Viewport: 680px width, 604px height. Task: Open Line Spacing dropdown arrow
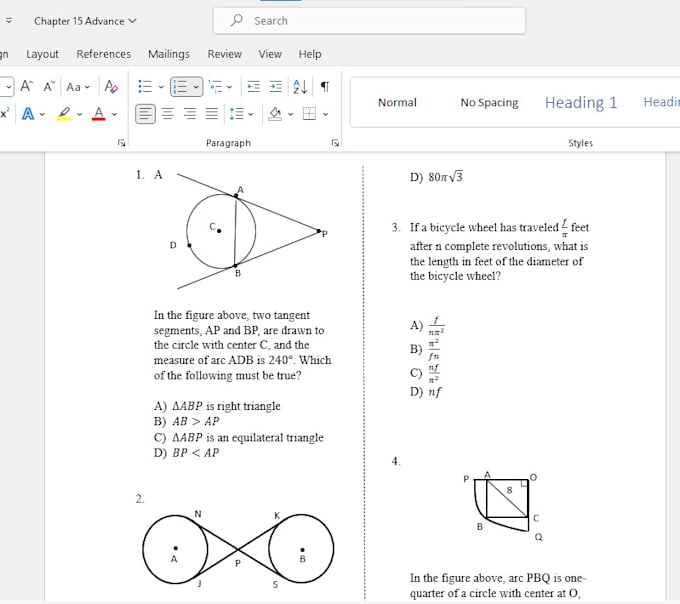251,114
